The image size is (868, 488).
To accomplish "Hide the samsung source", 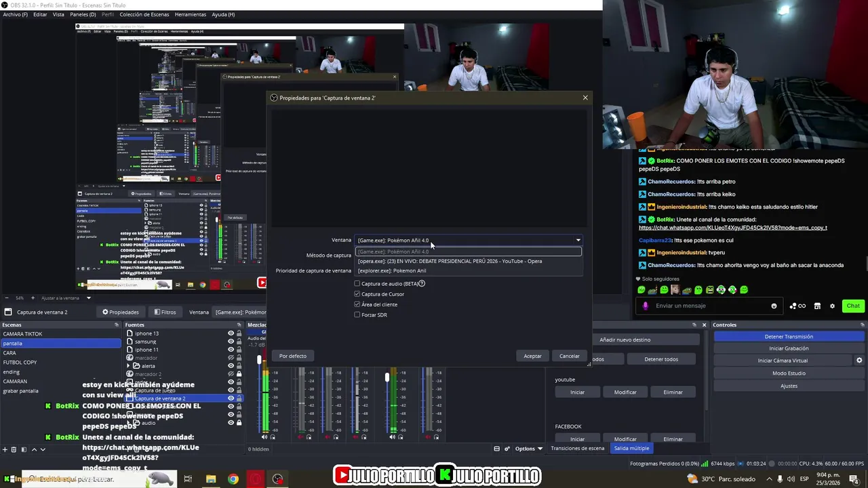I will click(x=231, y=342).
